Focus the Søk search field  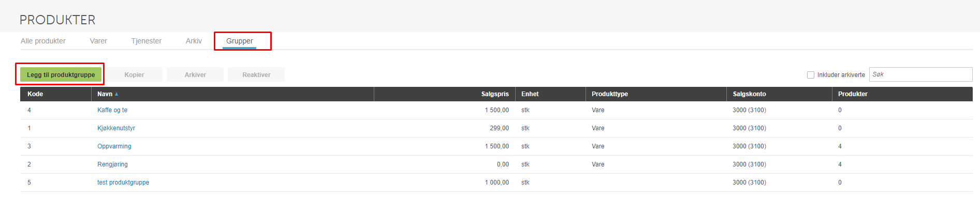(x=920, y=74)
